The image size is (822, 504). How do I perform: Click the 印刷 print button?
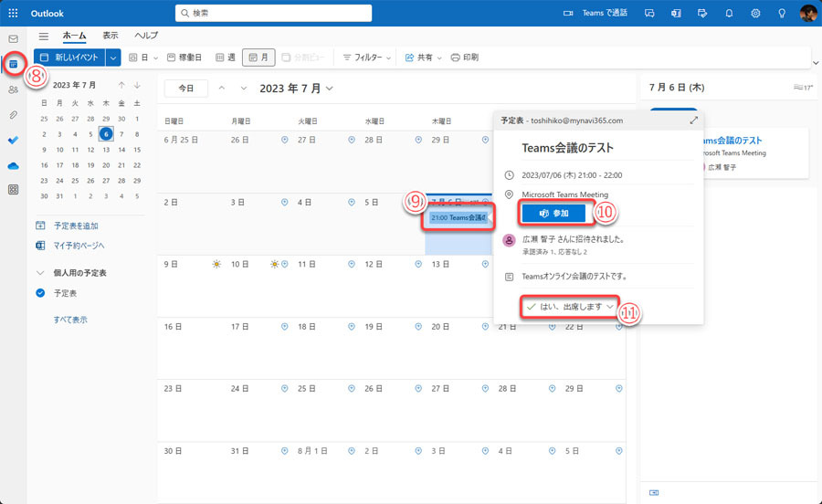tap(465, 58)
